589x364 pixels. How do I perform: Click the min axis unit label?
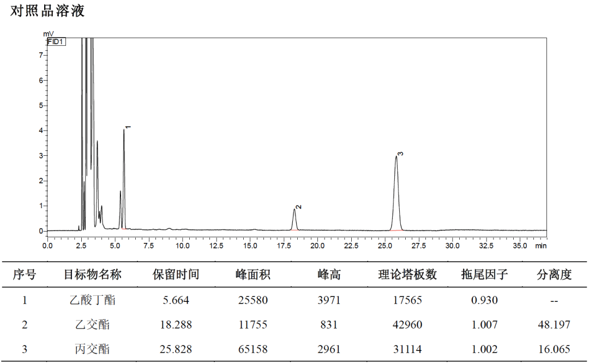pos(541,246)
